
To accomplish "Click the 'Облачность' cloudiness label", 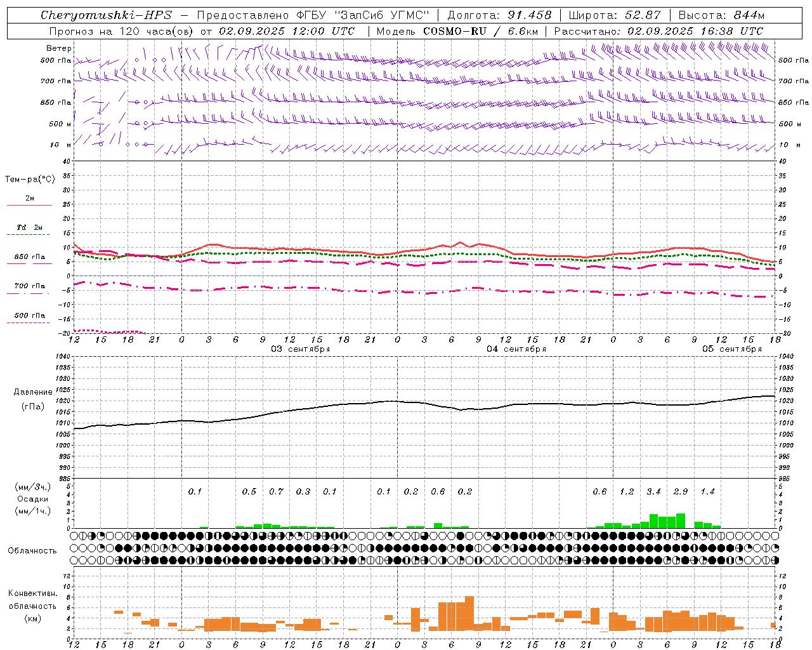I will click(32, 550).
